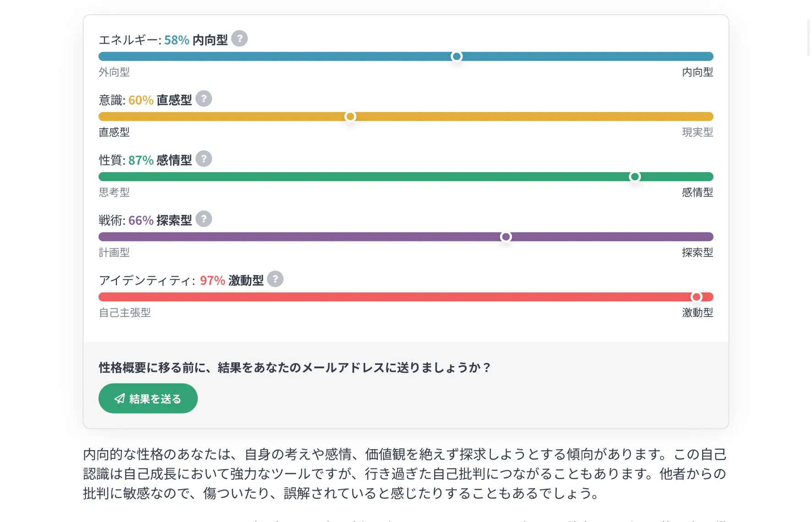
Task: Click the purple 戦術 slider handle
Action: click(506, 237)
